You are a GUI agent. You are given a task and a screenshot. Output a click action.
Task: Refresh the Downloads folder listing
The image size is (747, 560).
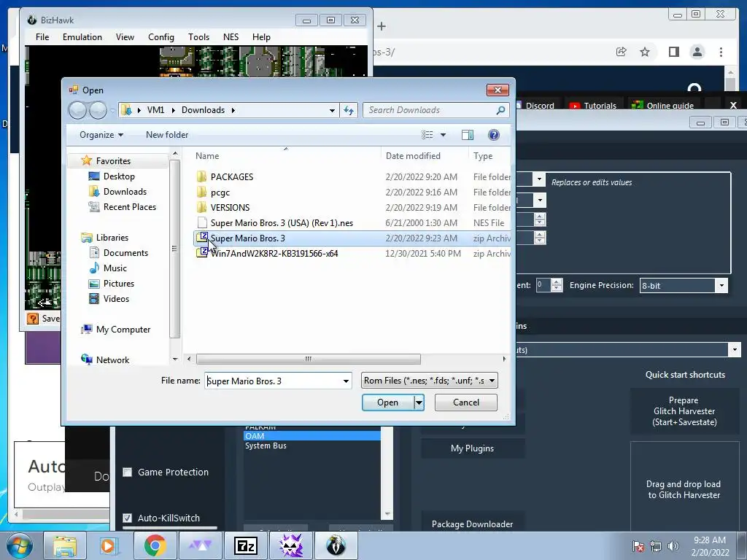[x=349, y=111]
